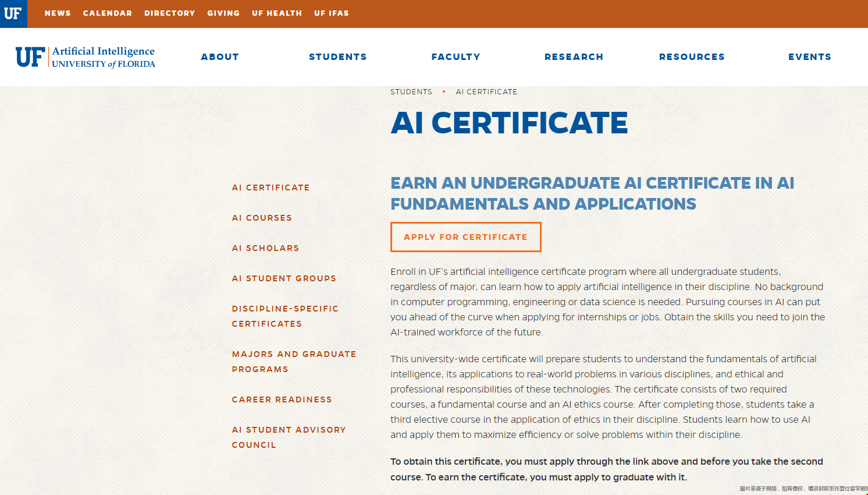Click the AI CERTIFICATE page title
The height and width of the screenshot is (495, 868).
510,123
